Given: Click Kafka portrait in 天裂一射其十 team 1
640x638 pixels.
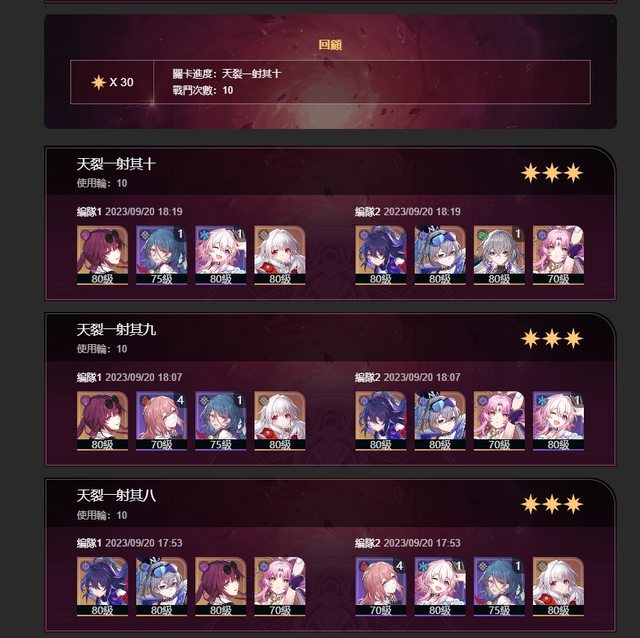Looking at the screenshot, I should pyautogui.click(x=102, y=255).
